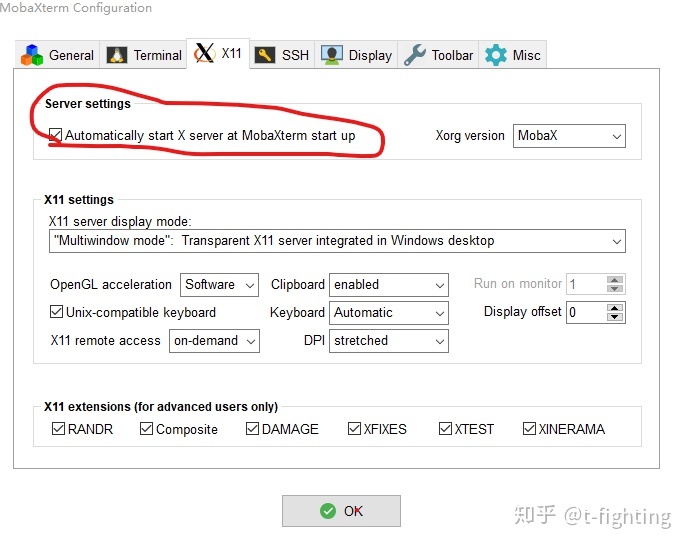Click the 'X11 remote access' label
Viewport: 687px width, 546px height.
(x=106, y=340)
